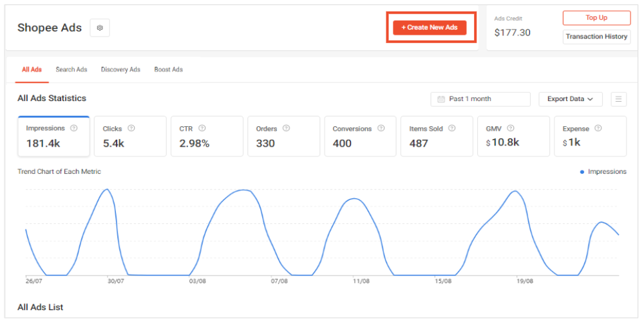Open the Past 1 month date selector
This screenshot has width=644, height=325.
pos(480,99)
